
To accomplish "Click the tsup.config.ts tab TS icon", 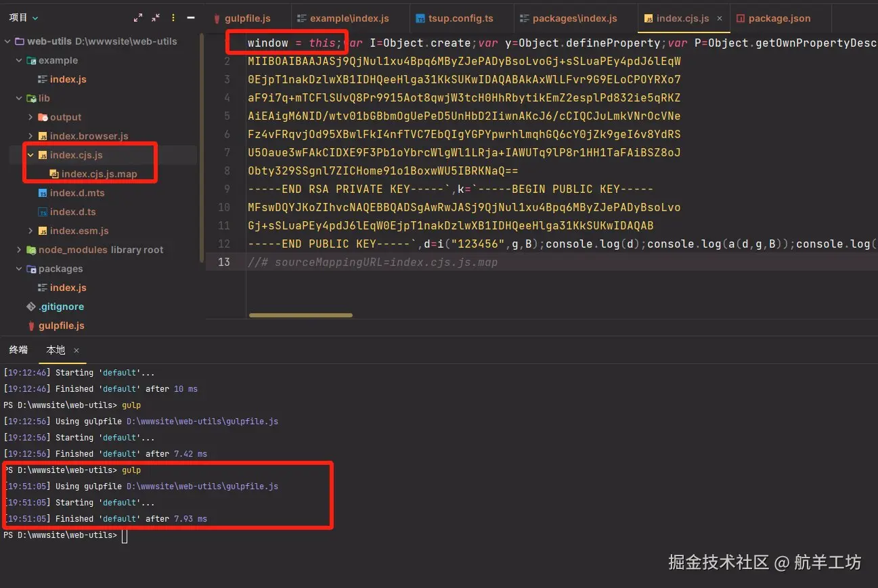I will [x=421, y=18].
